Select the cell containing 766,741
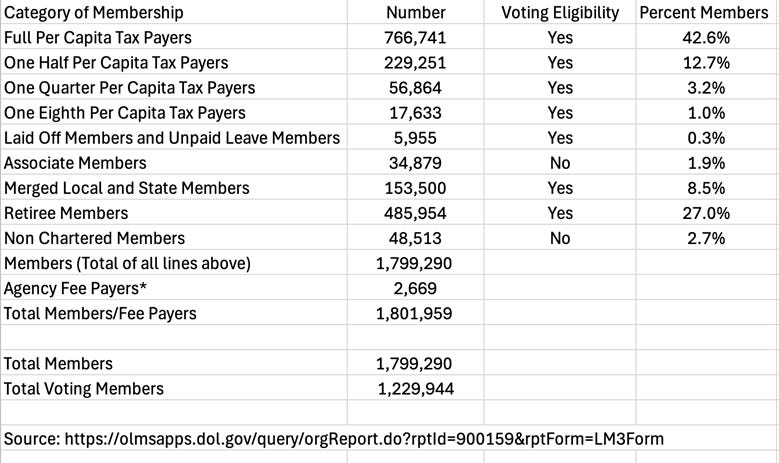 click(x=415, y=37)
